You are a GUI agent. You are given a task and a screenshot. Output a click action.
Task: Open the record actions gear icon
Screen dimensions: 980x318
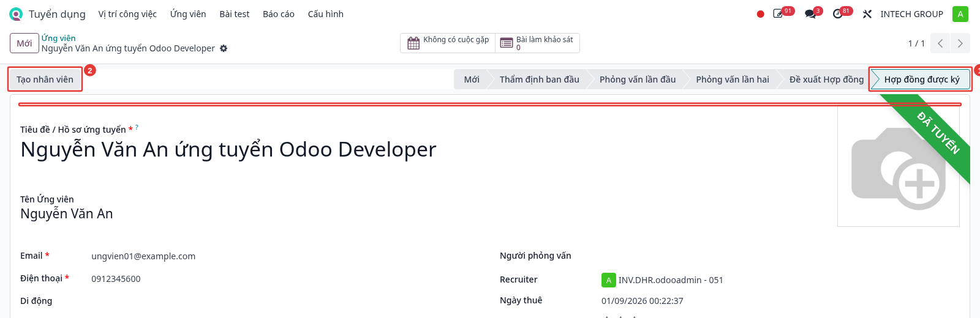[224, 48]
